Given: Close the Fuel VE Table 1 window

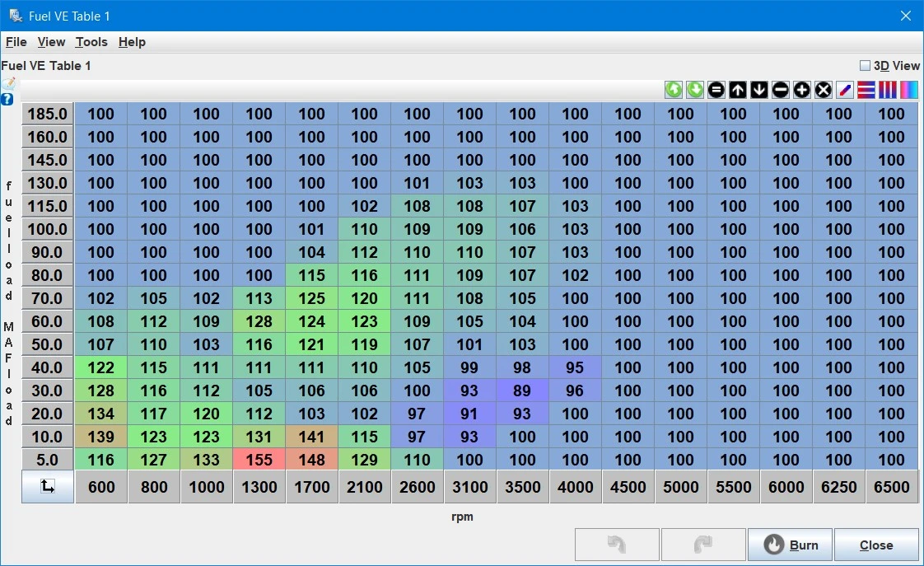Looking at the screenshot, I should click(906, 16).
